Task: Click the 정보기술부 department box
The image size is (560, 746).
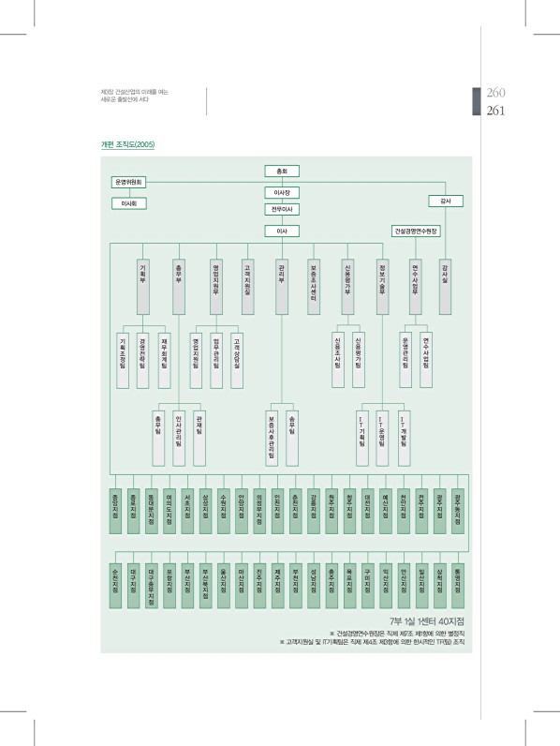Action: click(383, 287)
